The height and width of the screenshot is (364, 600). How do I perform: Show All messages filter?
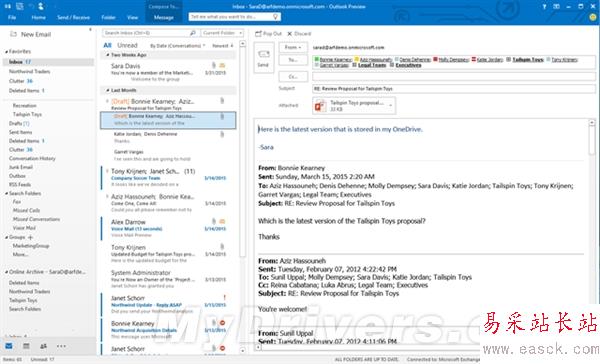click(x=108, y=45)
